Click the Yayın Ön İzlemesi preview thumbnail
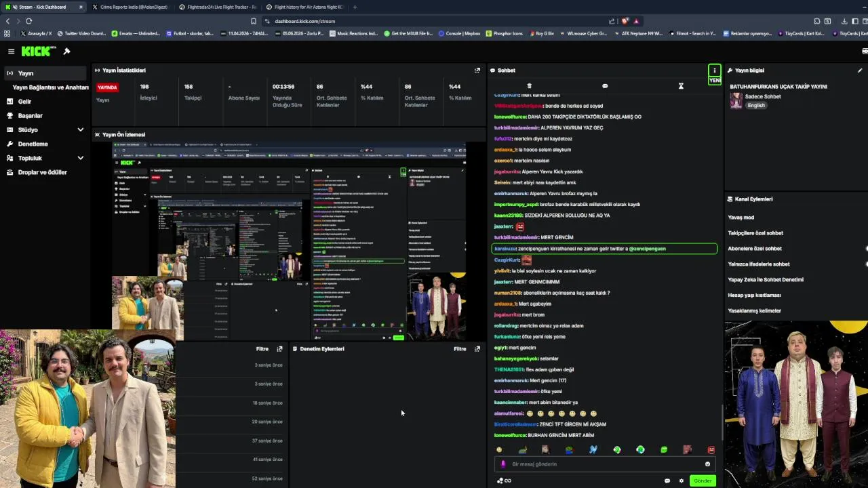The height and width of the screenshot is (488, 868). [289, 241]
